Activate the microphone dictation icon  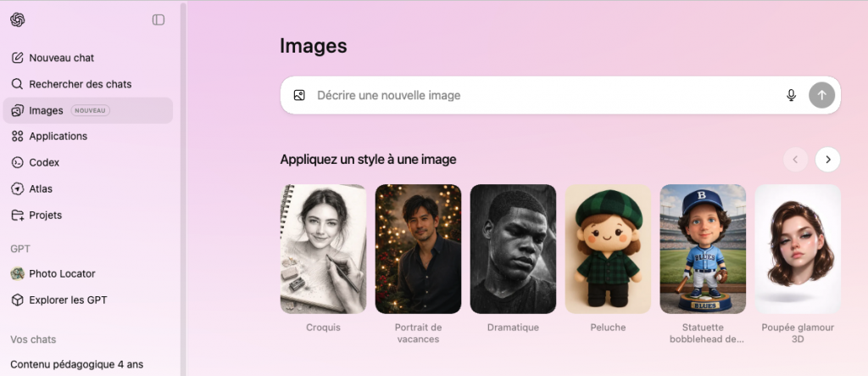(x=791, y=96)
